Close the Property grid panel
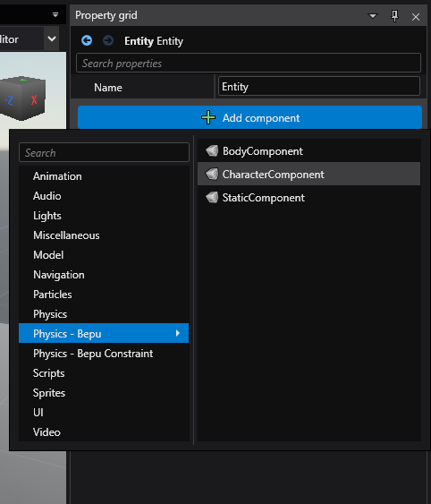Image resolution: width=431 pixels, height=504 pixels. click(416, 17)
